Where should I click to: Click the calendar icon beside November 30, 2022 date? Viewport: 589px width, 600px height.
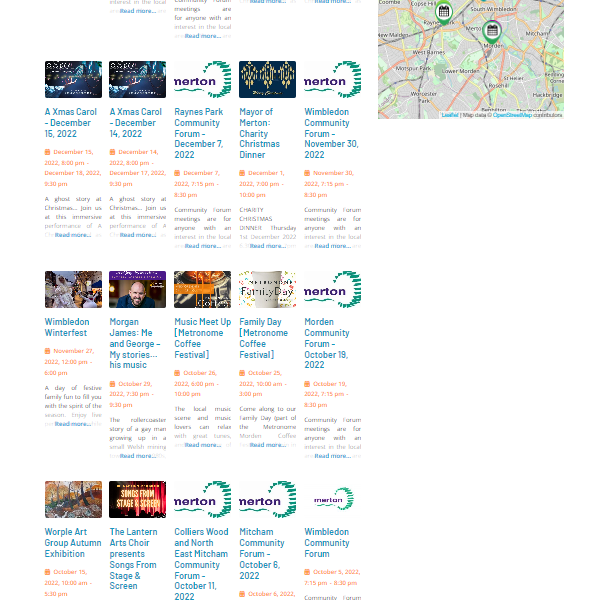(307, 173)
